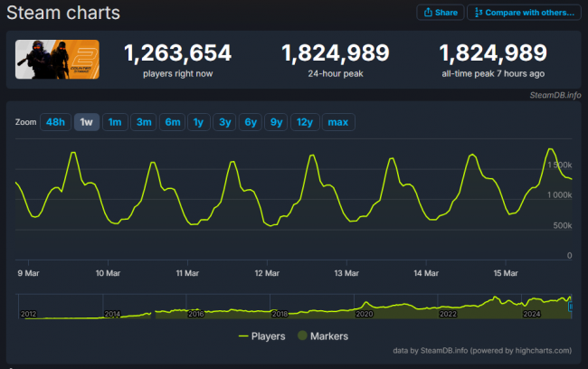The image size is (588, 369).
Task: Click the Share button
Action: (440, 13)
